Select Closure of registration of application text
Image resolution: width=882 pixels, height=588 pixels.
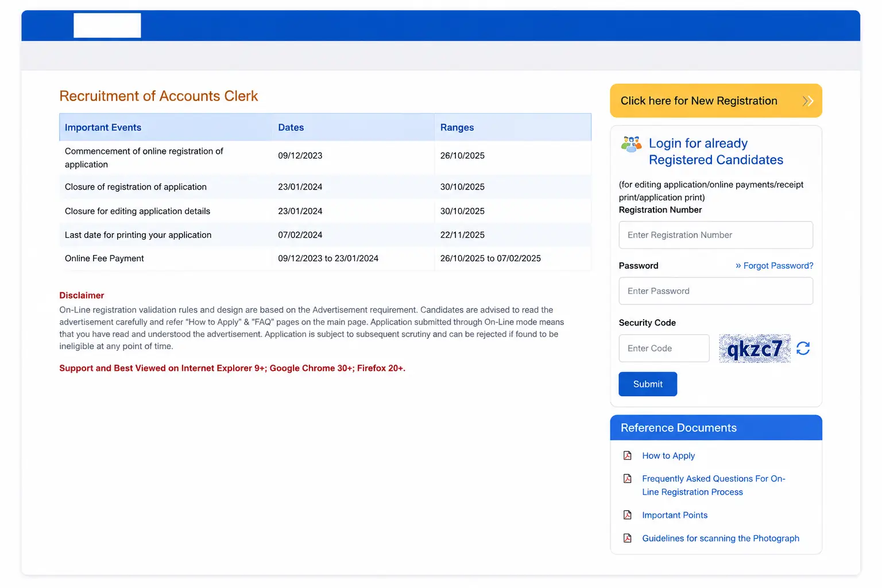[136, 187]
